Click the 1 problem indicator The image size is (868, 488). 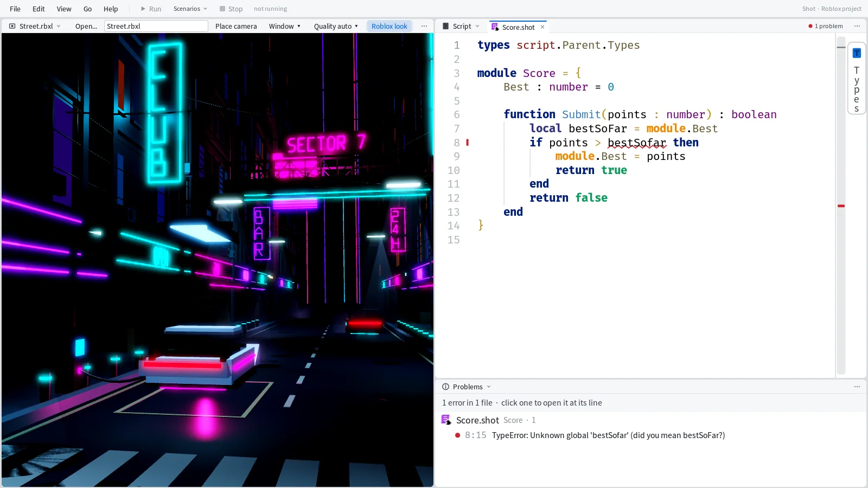(826, 26)
